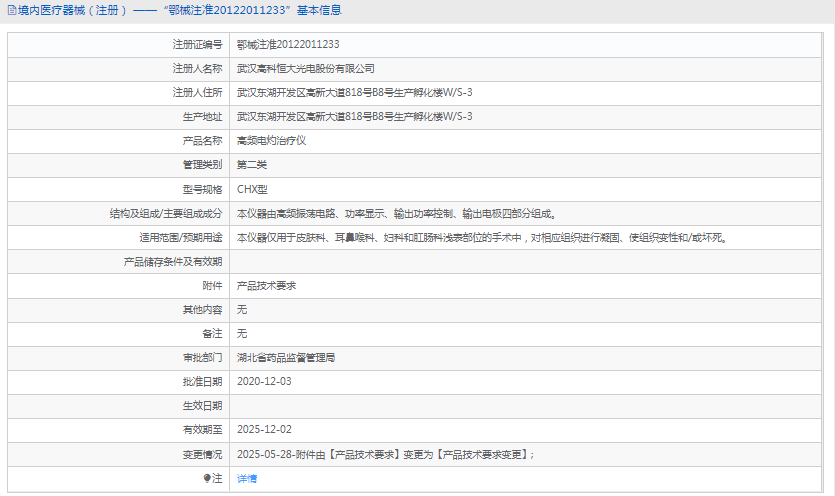Click the 型号规格 label
The width and height of the screenshot is (835, 496).
point(202,190)
